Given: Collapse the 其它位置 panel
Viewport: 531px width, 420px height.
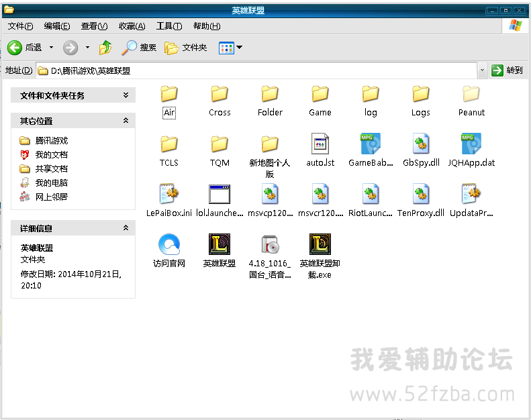Looking at the screenshot, I should 126,121.
